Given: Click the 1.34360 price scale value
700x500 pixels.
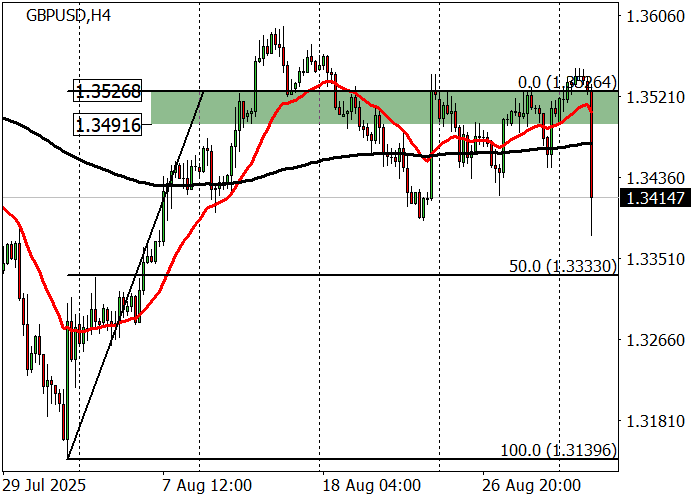Looking at the screenshot, I should tap(655, 178).
